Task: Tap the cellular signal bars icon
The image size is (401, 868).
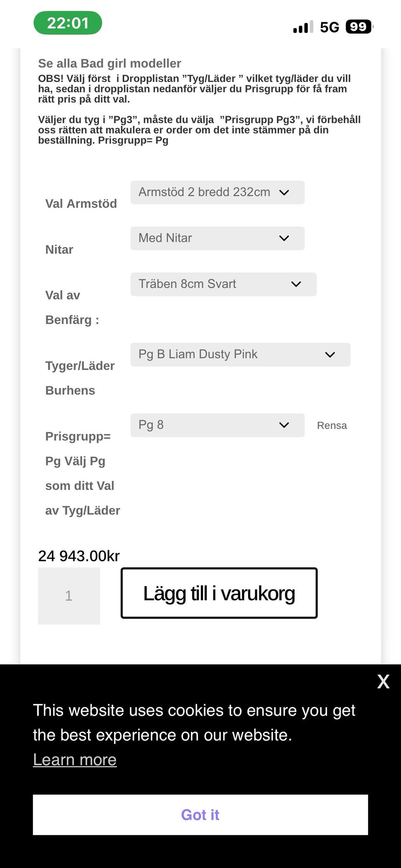Action: tap(303, 27)
